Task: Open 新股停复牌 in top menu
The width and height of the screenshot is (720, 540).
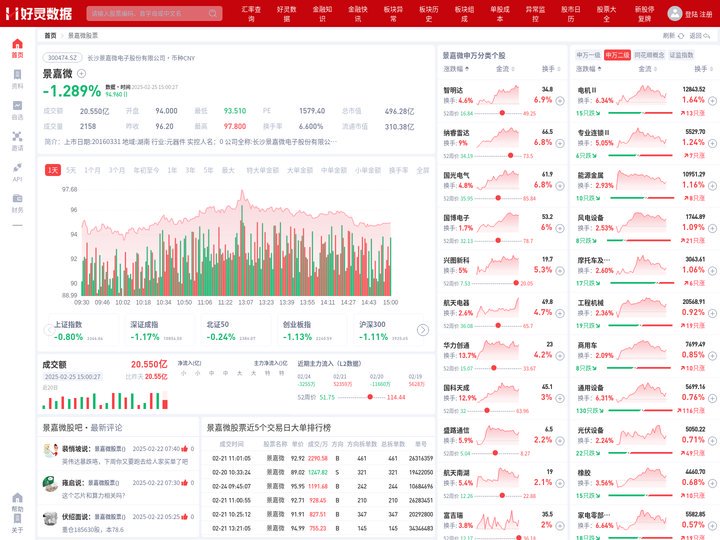Action: coord(644,14)
